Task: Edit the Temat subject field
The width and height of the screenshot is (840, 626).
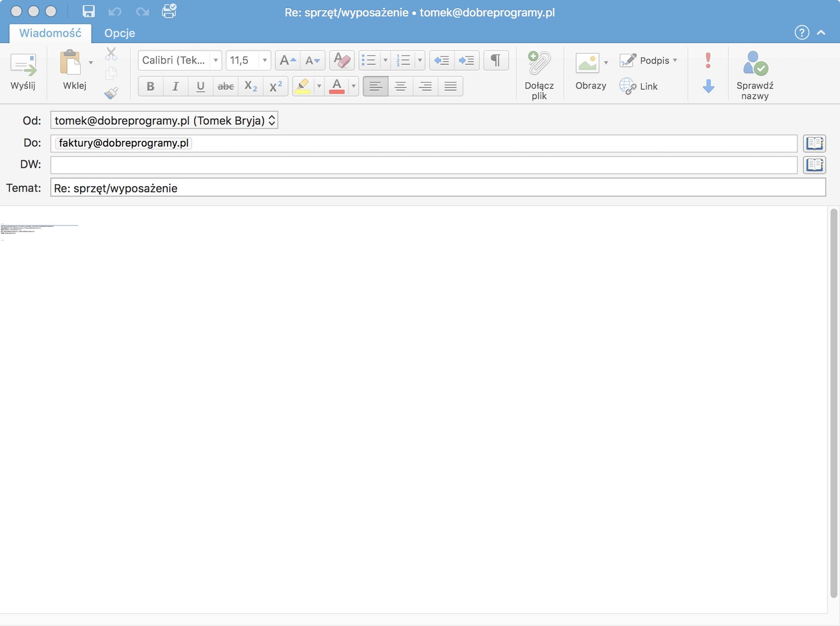Action: click(x=438, y=188)
